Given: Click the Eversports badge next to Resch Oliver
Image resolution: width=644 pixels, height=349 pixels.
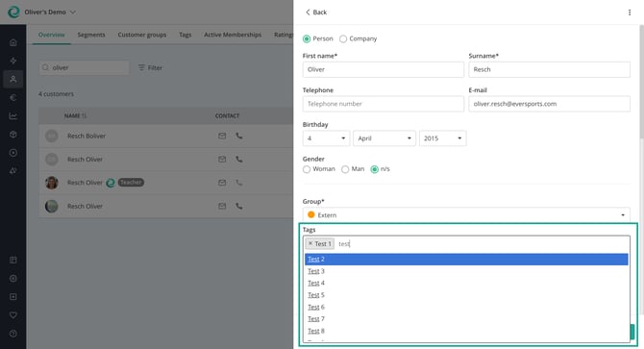Looking at the screenshot, I should (111, 183).
